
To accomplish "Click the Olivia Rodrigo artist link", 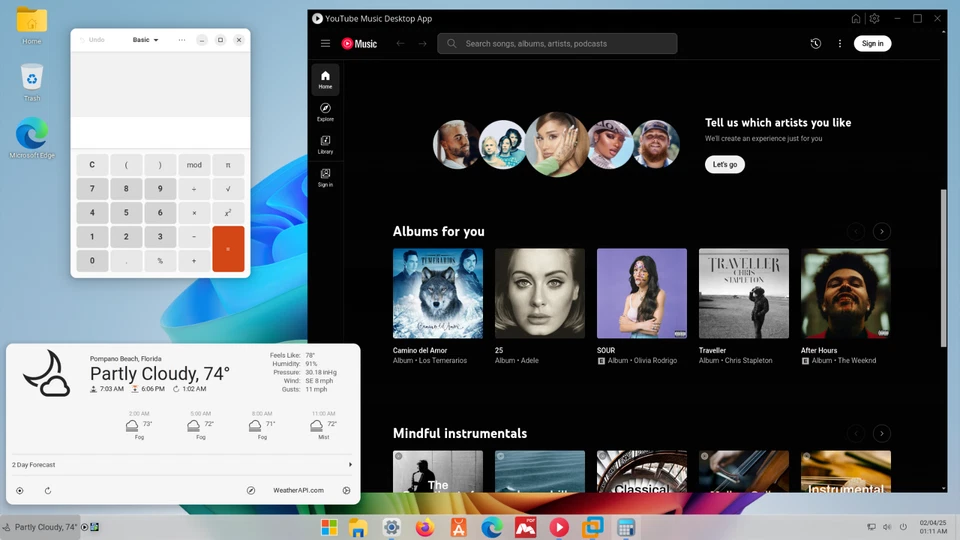I will tap(654, 361).
